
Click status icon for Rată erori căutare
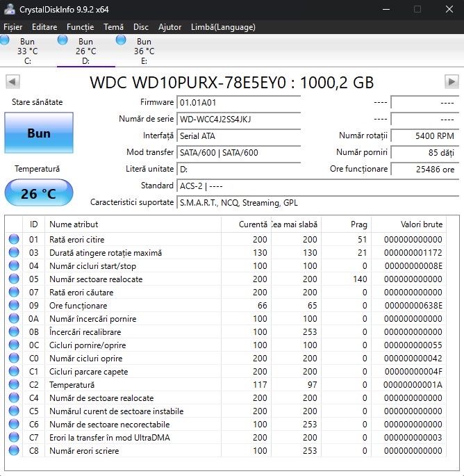14,292
